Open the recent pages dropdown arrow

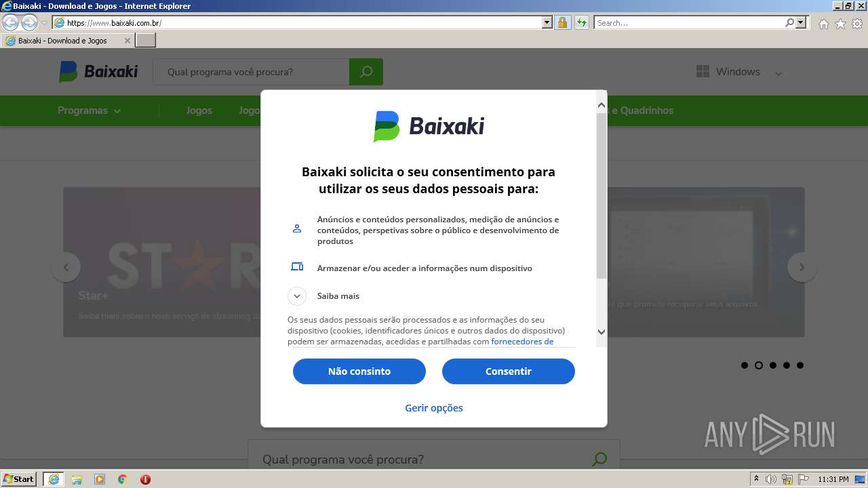pyautogui.click(x=44, y=23)
